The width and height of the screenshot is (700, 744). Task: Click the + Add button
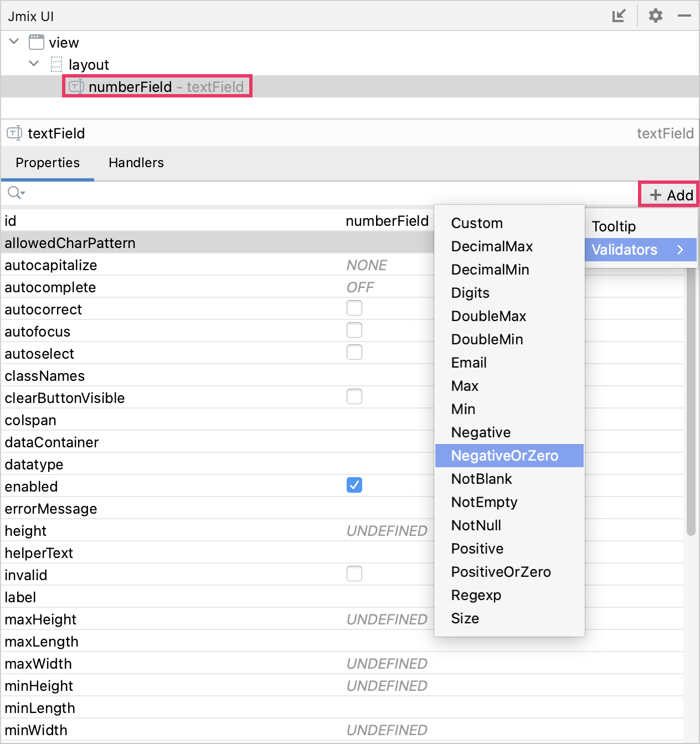668,194
